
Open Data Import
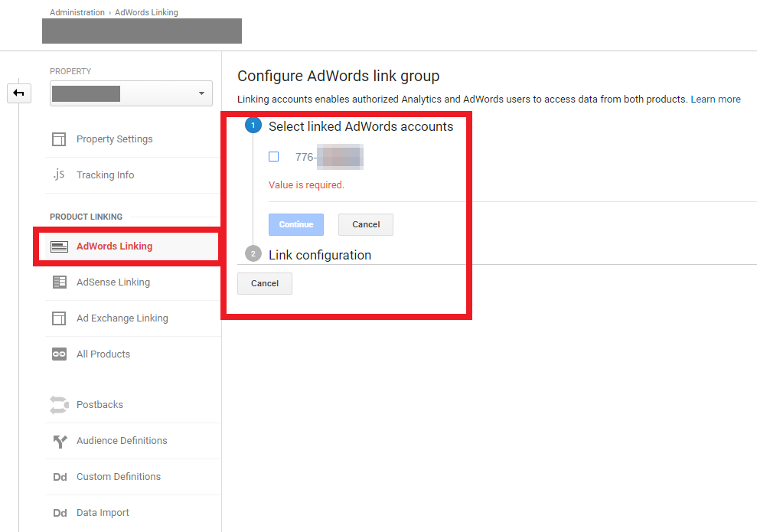pos(103,513)
